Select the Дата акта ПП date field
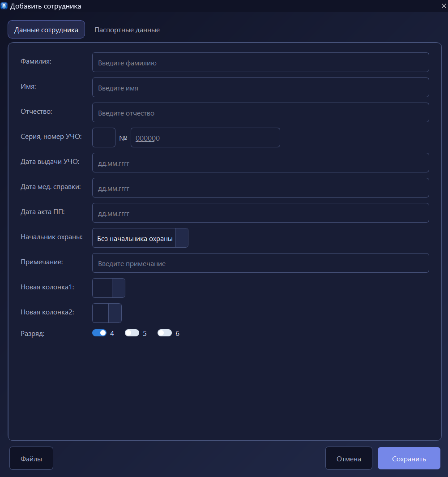448x477 pixels. click(x=260, y=213)
